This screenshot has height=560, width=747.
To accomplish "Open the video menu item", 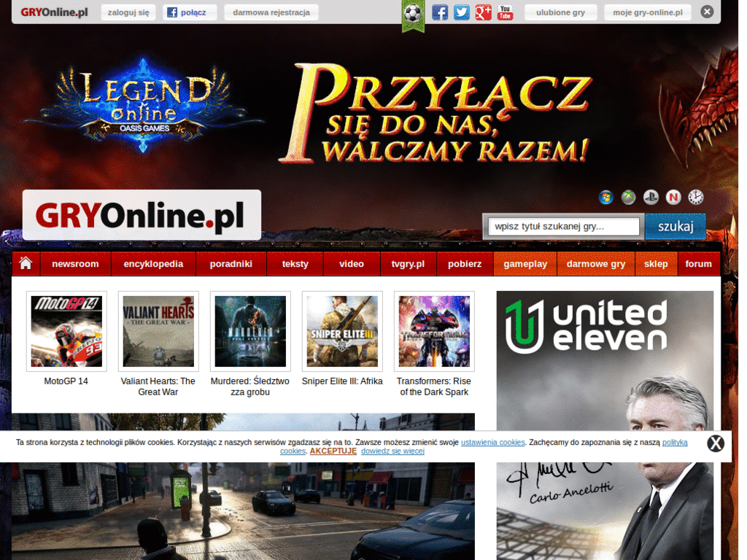I will click(352, 264).
